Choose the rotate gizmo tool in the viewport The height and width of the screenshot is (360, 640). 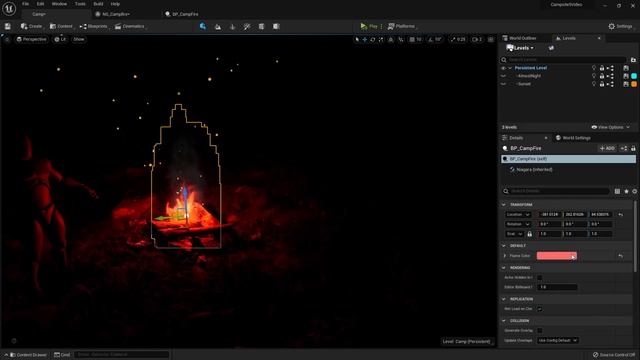373,40
